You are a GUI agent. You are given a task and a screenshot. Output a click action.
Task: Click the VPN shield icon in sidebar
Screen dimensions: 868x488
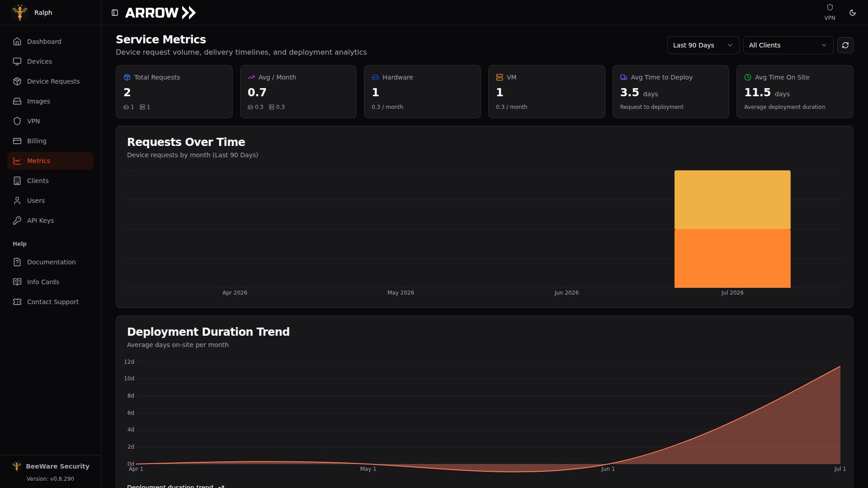point(17,121)
